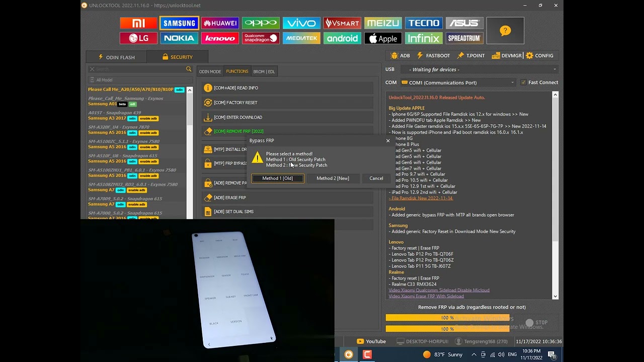Close the Bypass FRP dialog

388,141
